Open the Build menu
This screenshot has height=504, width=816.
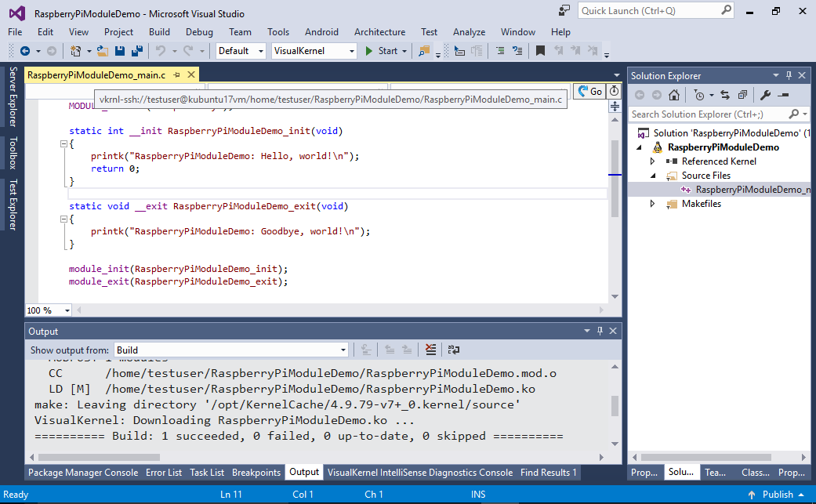(x=159, y=31)
